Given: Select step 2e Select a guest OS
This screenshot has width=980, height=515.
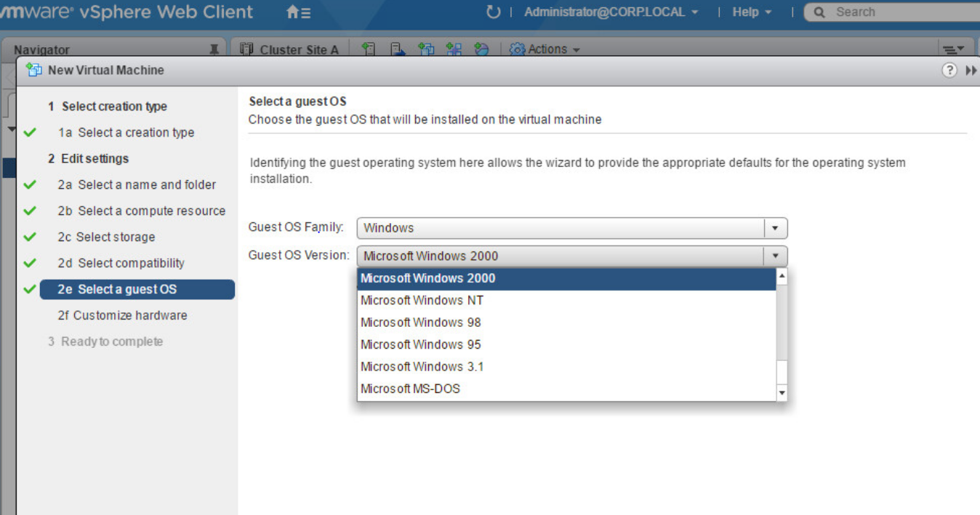Looking at the screenshot, I should 137,289.
